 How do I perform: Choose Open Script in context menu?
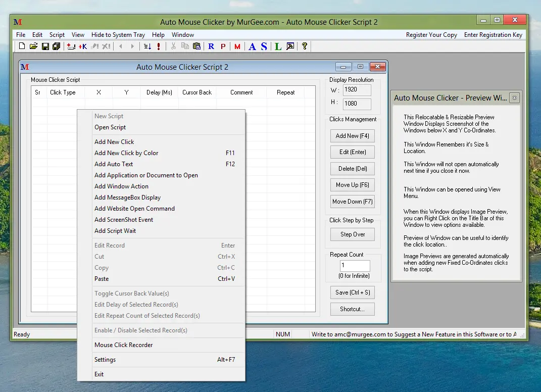coord(169,127)
